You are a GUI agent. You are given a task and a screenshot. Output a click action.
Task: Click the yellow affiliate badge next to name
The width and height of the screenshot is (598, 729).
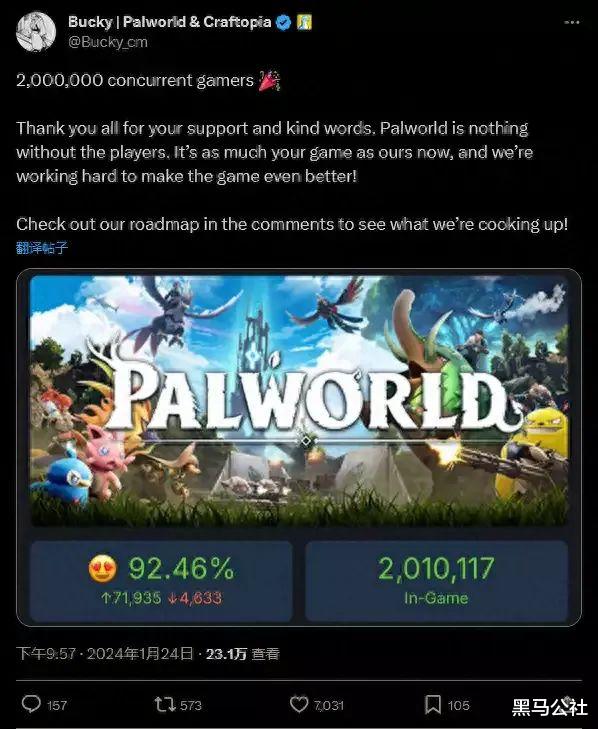tap(305, 22)
